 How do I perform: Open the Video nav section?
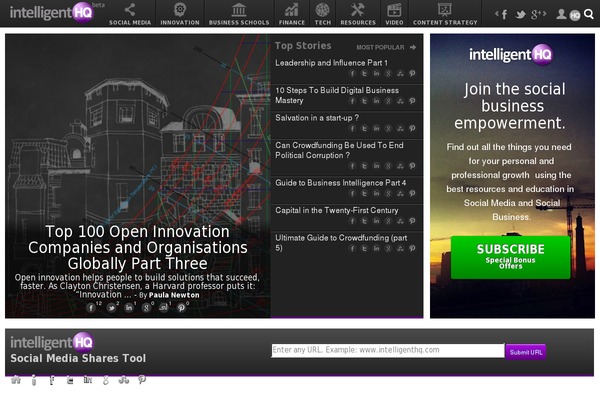coord(394,14)
